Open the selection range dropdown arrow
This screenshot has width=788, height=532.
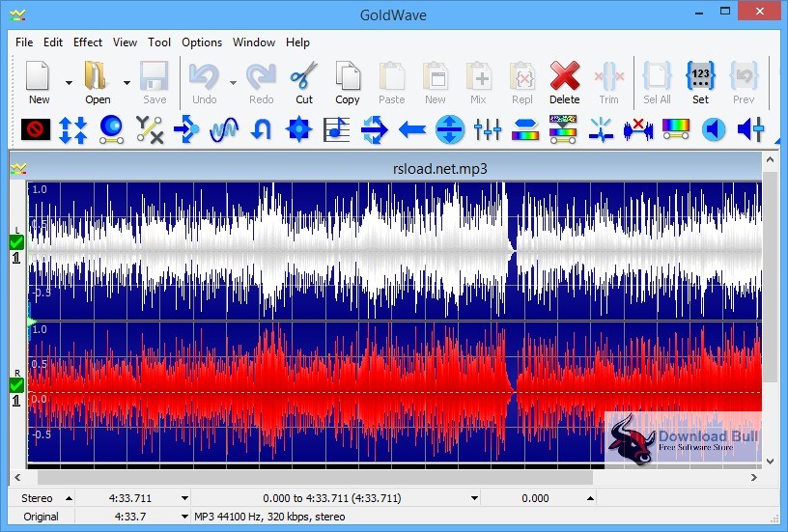[x=474, y=498]
